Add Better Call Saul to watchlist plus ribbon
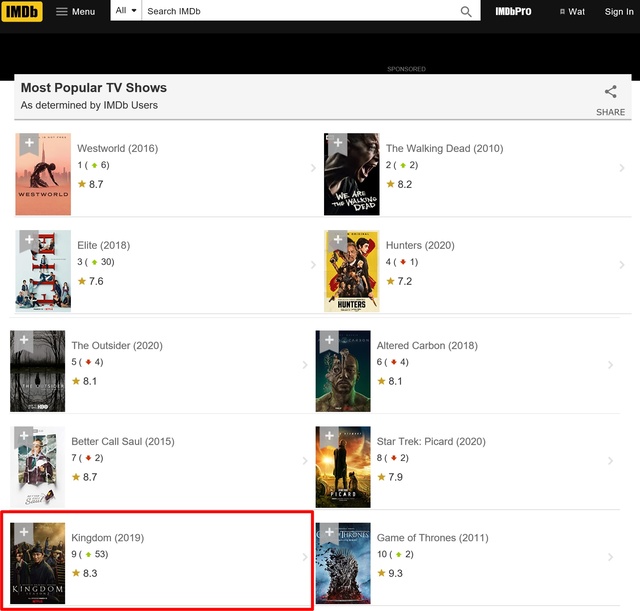Screen dimensions: 640x611 pyautogui.click(x=24, y=436)
